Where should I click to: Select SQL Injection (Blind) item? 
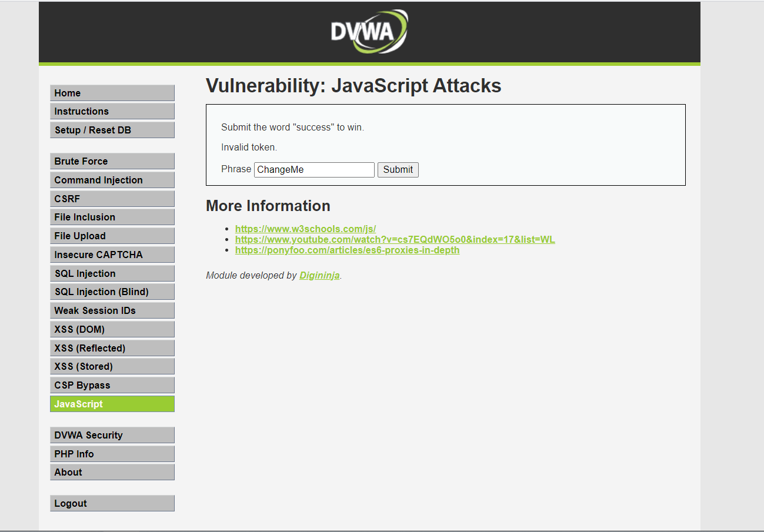click(112, 292)
